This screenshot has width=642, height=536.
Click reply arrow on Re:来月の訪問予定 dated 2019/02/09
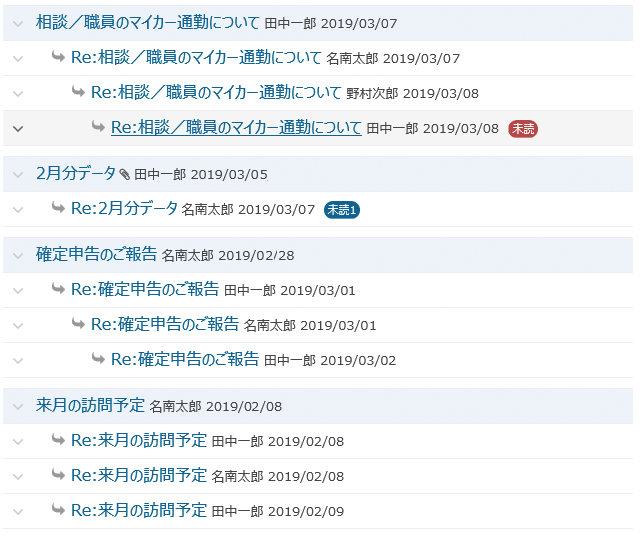click(x=58, y=509)
